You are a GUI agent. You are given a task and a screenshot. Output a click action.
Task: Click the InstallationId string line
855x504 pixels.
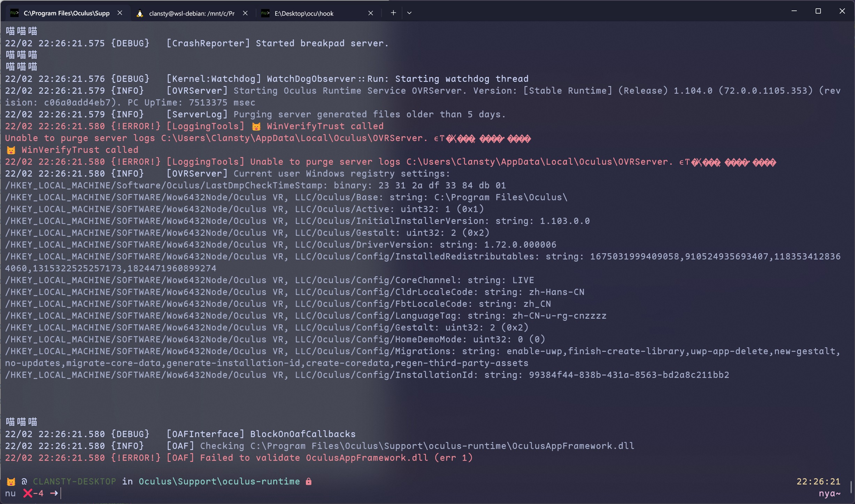click(367, 375)
